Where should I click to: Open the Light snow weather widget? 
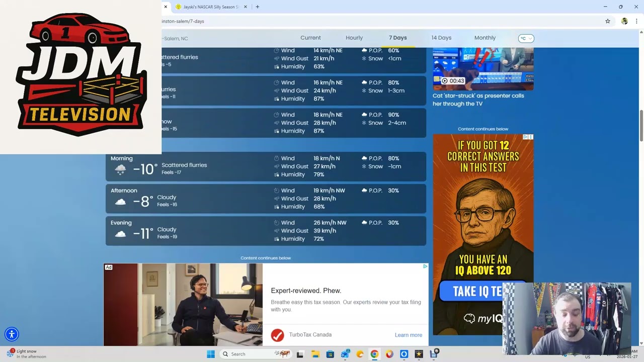26,354
